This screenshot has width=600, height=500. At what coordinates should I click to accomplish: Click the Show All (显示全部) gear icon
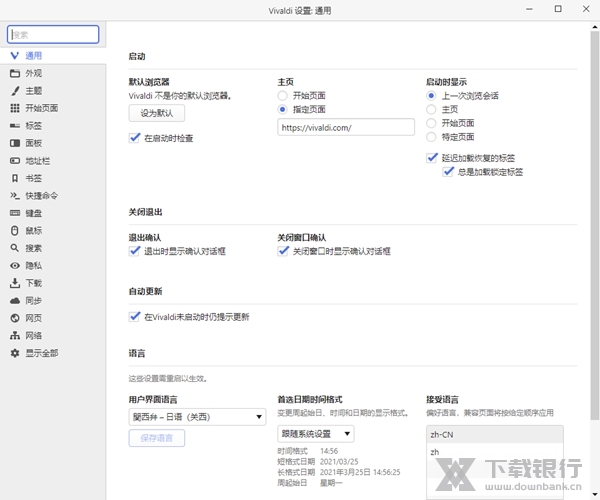tap(15, 353)
